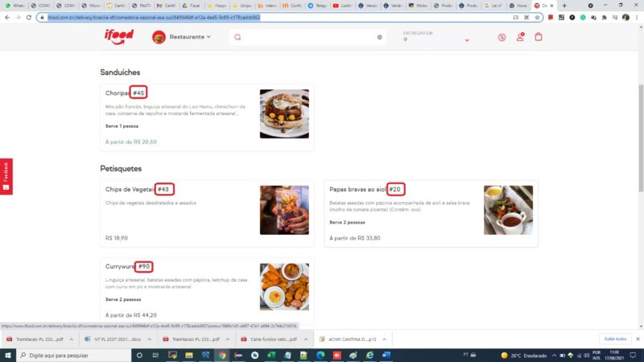
Task: Open Microsoft Edge from the taskbar
Action: pyautogui.click(x=320, y=356)
